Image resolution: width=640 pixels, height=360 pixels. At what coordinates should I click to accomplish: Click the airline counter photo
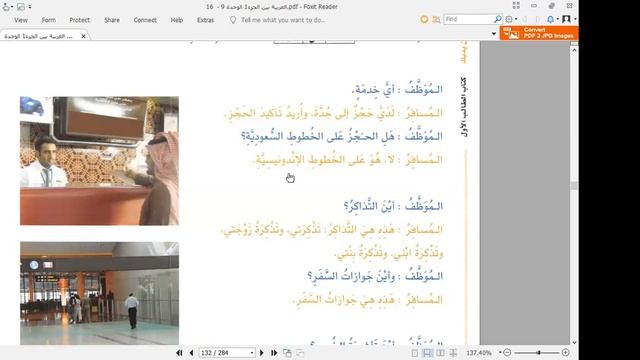99,161
